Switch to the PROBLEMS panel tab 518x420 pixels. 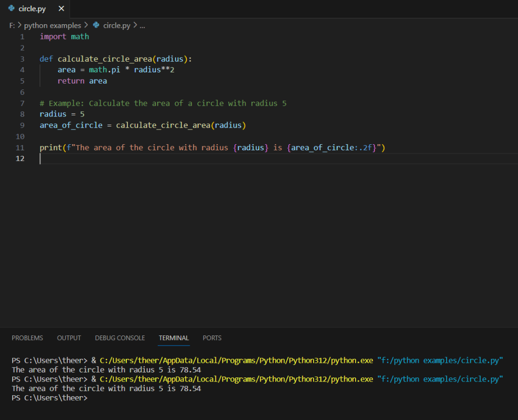click(x=27, y=338)
